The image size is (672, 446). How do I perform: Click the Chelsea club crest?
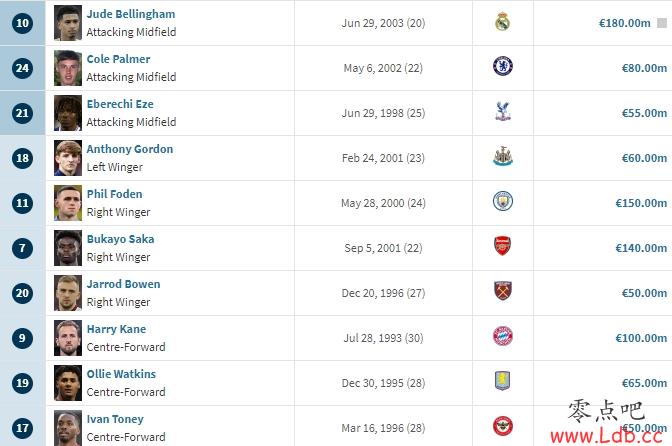tap(503, 66)
